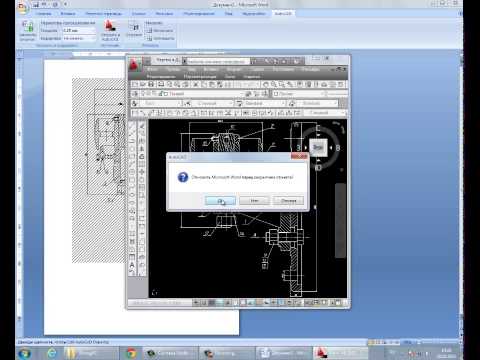Open the Параметризация menu in AutoCAD
This screenshot has height=360, width=480.
click(199, 76)
